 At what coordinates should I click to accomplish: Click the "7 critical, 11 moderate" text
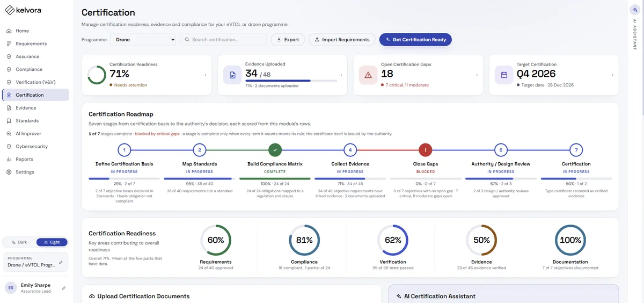tap(407, 85)
